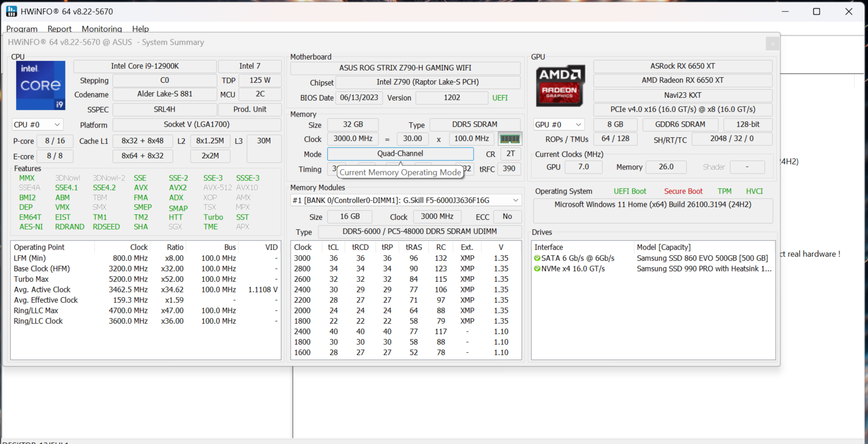Open the CPU #0 selector dropdown

pyautogui.click(x=37, y=125)
